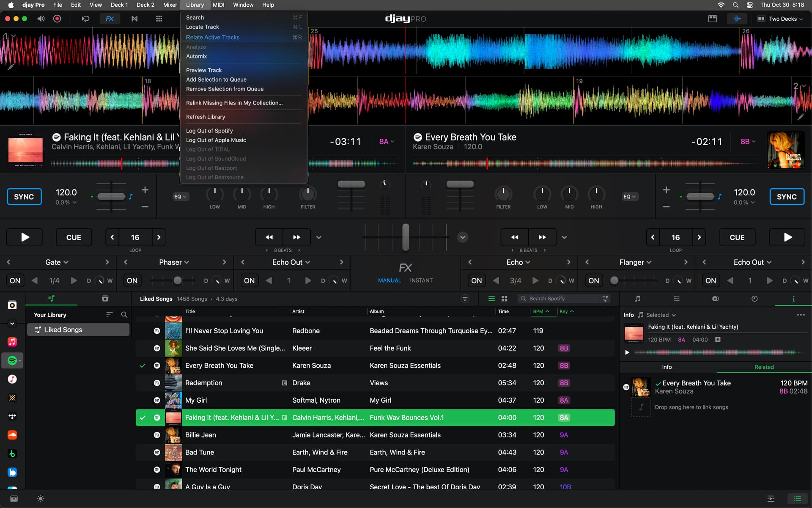Enable the Flanger effect ON button
The height and width of the screenshot is (508, 812).
click(x=593, y=280)
